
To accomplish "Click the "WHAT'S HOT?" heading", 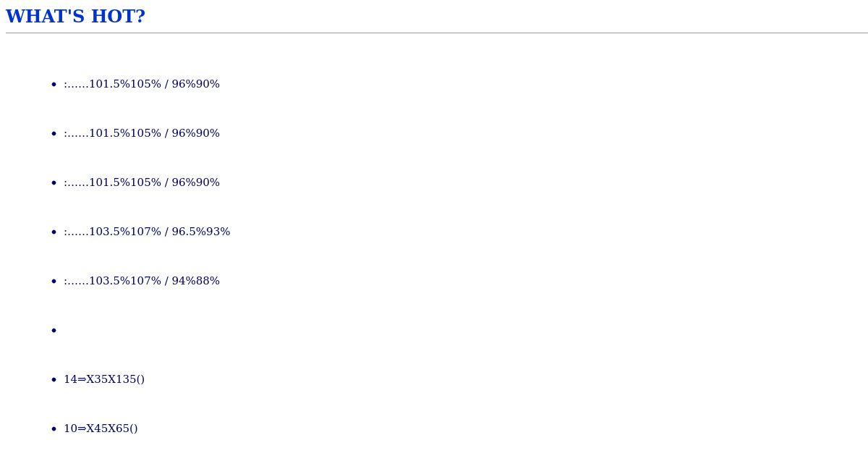I will click(x=75, y=17).
